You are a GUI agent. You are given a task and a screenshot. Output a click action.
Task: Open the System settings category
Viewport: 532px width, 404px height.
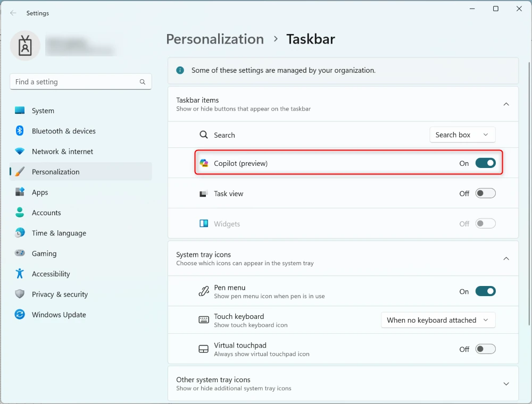(x=81, y=111)
